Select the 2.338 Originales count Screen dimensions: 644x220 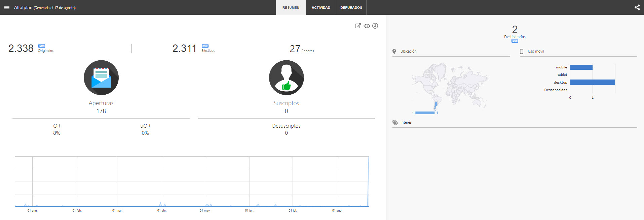click(21, 49)
